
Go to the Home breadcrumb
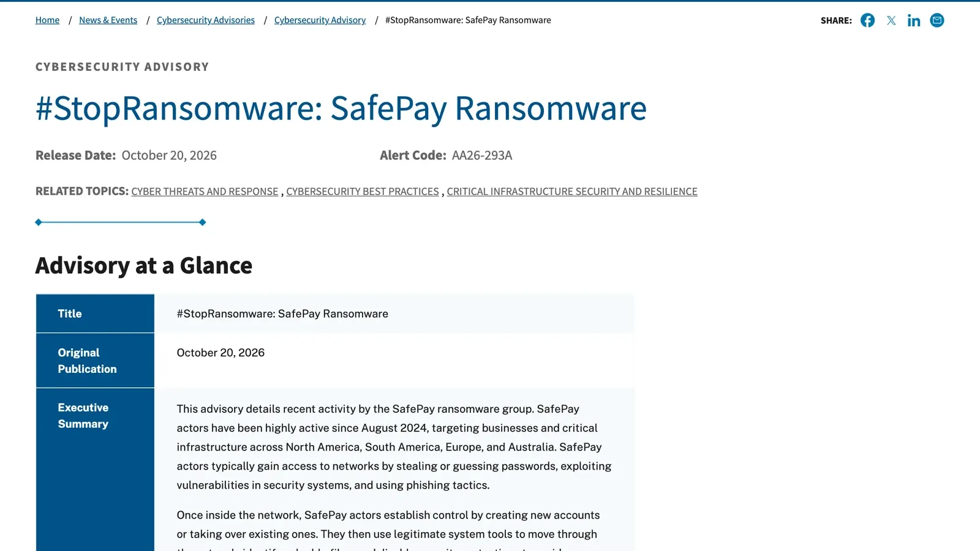pos(47,20)
